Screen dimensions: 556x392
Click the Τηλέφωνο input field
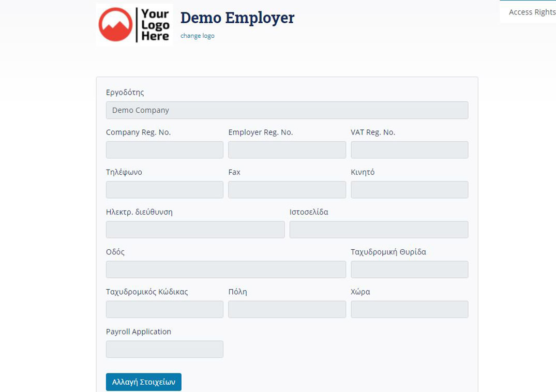point(164,190)
